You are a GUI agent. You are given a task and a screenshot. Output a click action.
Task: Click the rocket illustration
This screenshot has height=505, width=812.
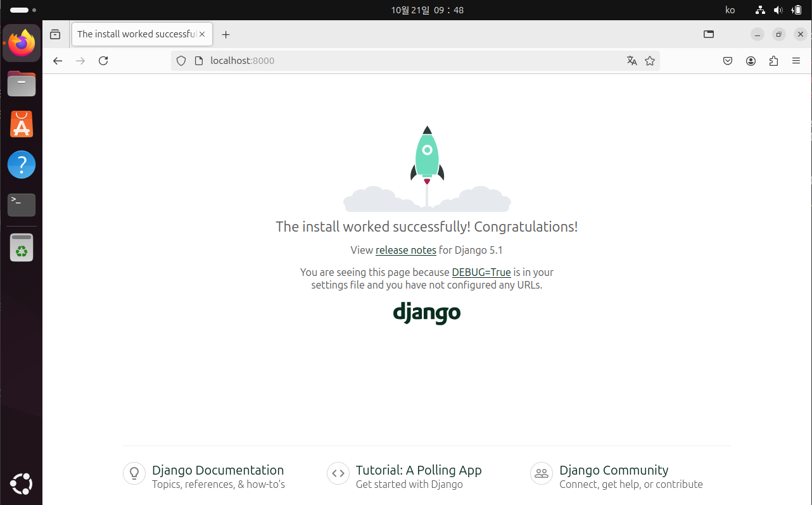[x=427, y=168]
